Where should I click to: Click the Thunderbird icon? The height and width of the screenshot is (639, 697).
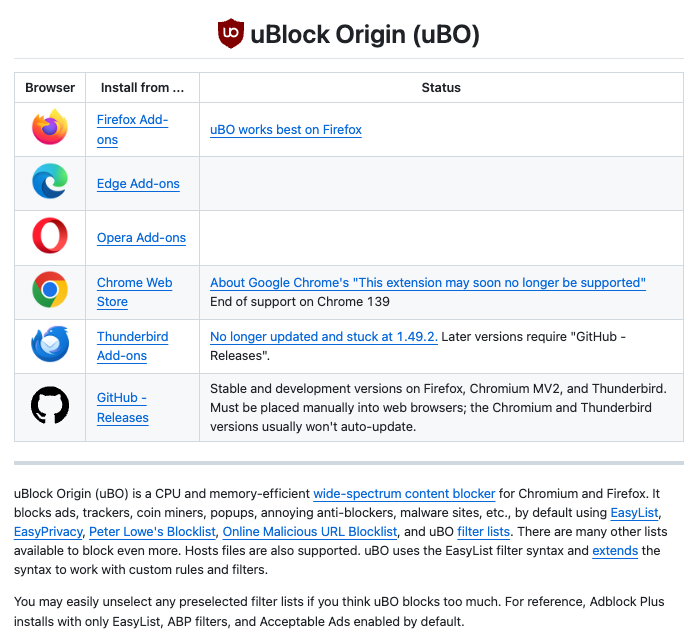[50, 344]
